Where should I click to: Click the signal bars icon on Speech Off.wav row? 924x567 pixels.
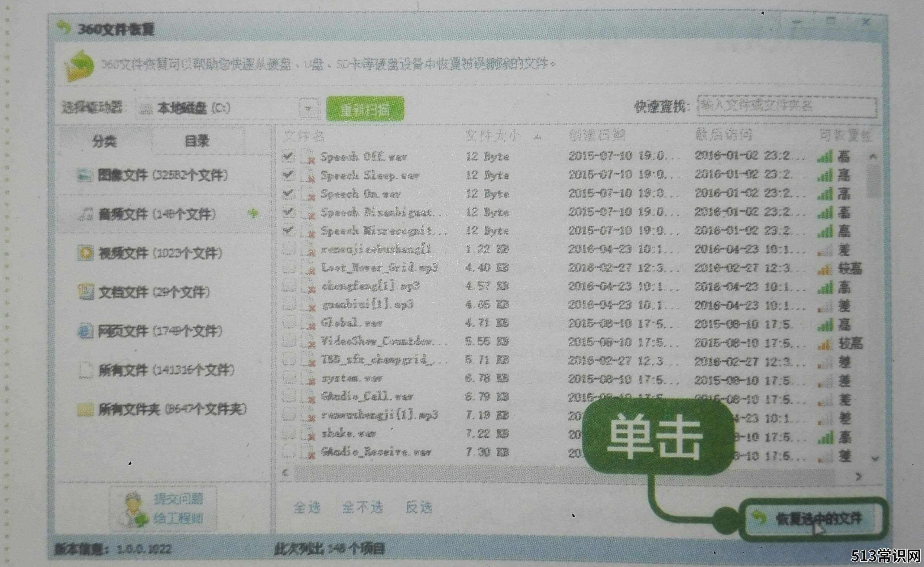(x=825, y=156)
